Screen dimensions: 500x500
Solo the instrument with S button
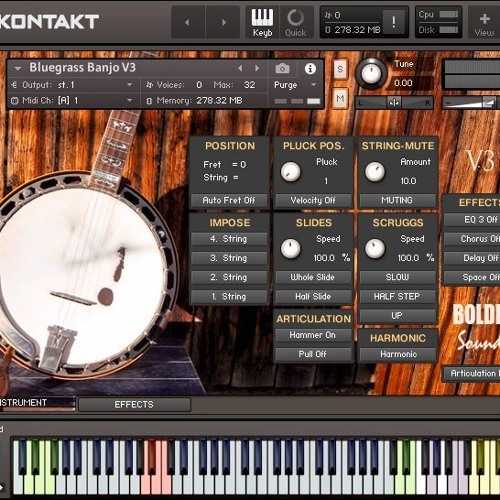pyautogui.click(x=340, y=69)
